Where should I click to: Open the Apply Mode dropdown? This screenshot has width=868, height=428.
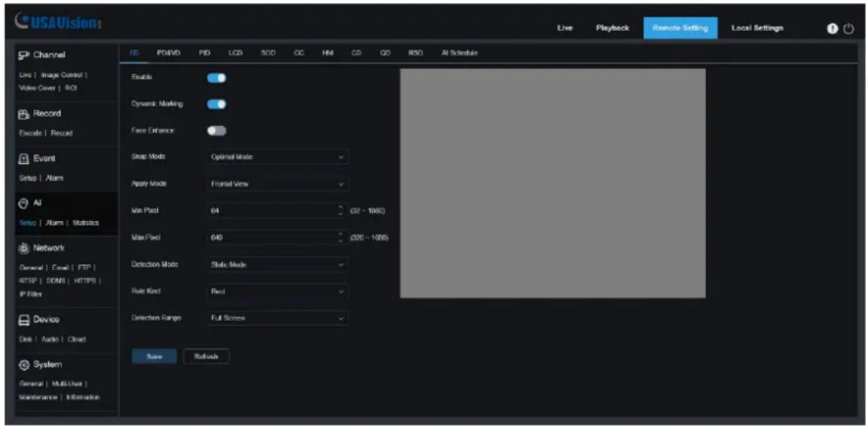tap(277, 184)
